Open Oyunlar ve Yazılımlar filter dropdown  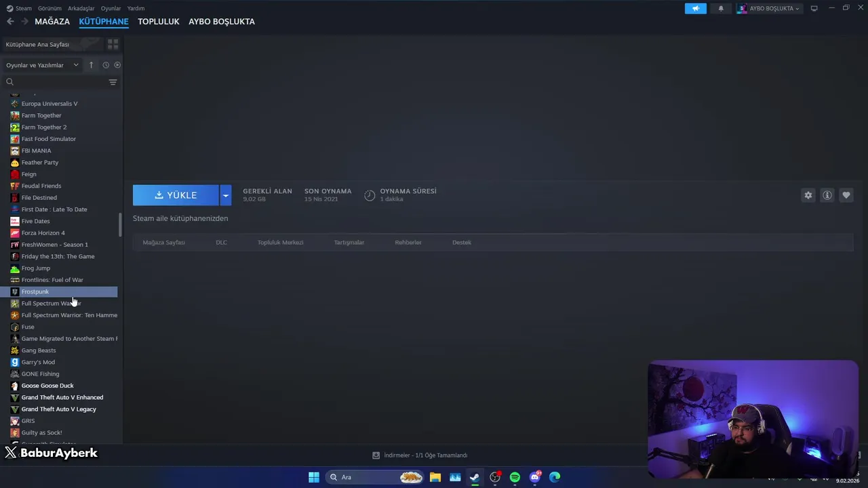(x=42, y=65)
